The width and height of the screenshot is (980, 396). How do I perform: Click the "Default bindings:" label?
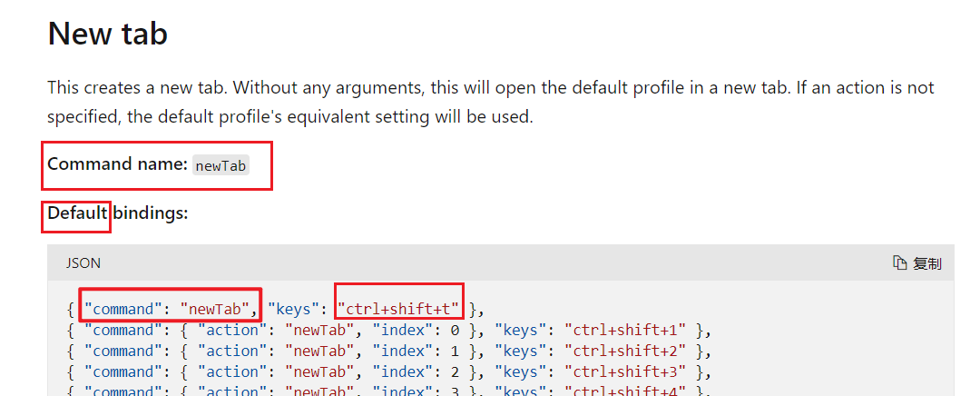tap(117, 213)
